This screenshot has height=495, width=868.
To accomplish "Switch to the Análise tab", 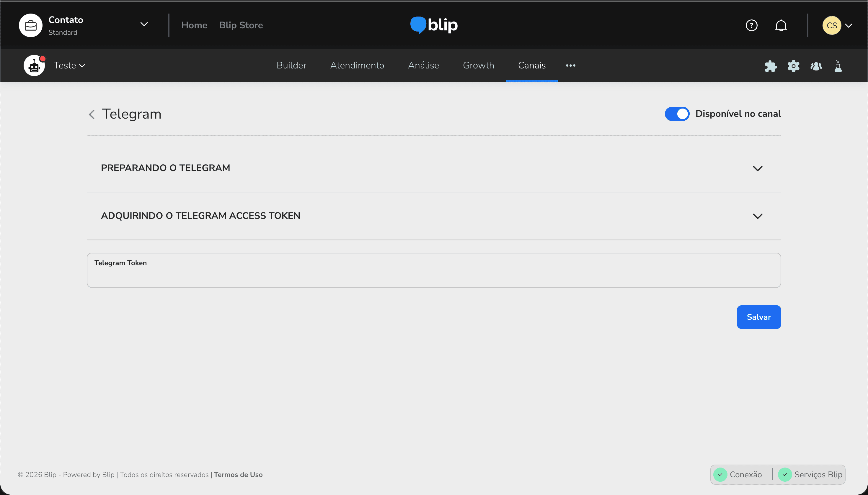I will [x=423, y=65].
